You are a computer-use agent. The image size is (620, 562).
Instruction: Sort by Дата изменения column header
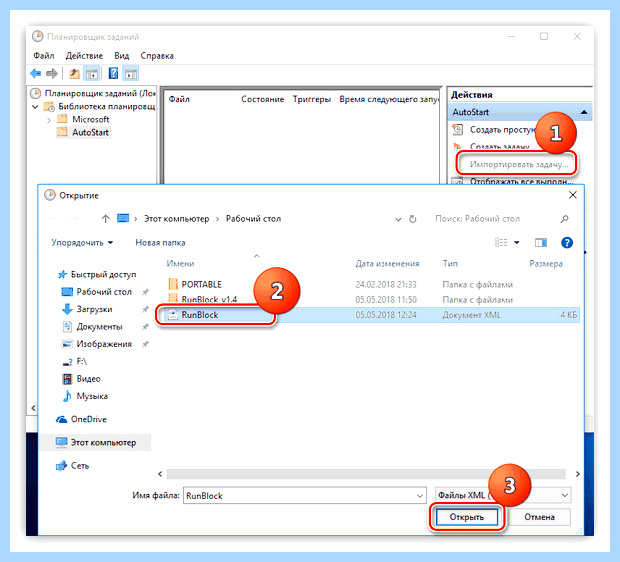click(x=387, y=264)
